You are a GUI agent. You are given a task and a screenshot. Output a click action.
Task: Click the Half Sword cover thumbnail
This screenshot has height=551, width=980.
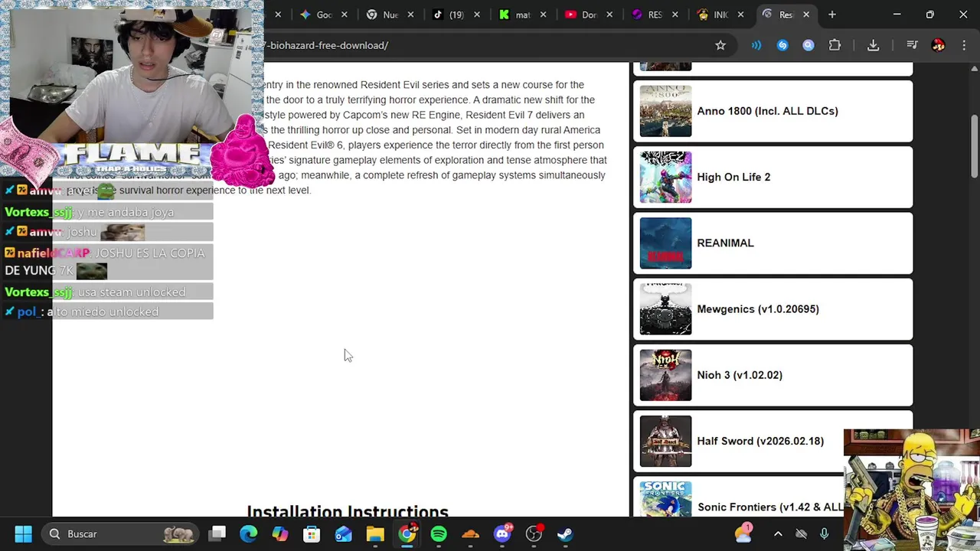(665, 442)
